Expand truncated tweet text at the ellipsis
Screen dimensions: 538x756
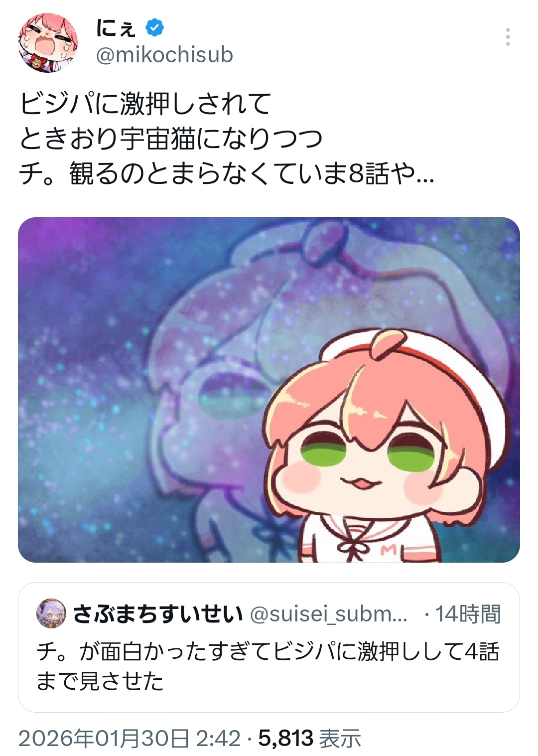pyautogui.click(x=425, y=174)
